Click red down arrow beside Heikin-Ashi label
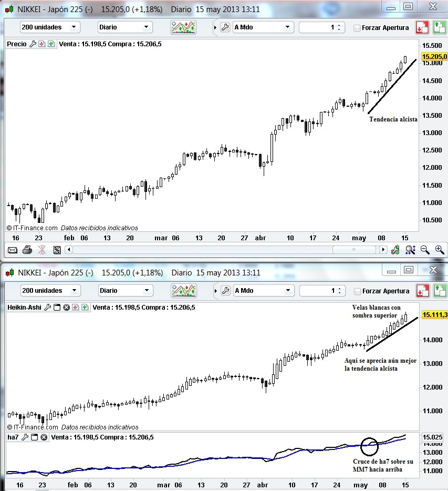The height and width of the screenshot is (491, 448). coord(76,307)
